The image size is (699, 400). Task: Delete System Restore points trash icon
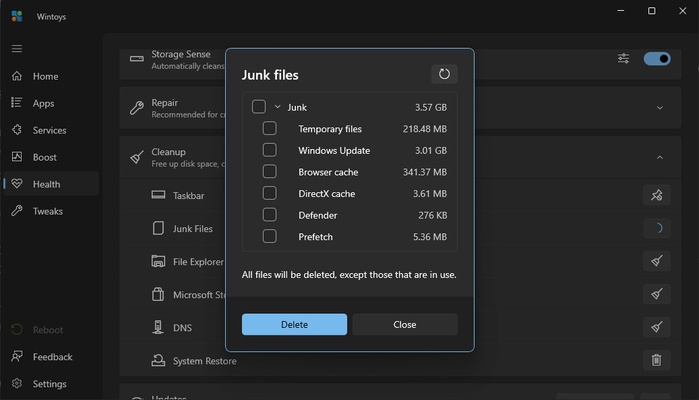click(x=657, y=360)
